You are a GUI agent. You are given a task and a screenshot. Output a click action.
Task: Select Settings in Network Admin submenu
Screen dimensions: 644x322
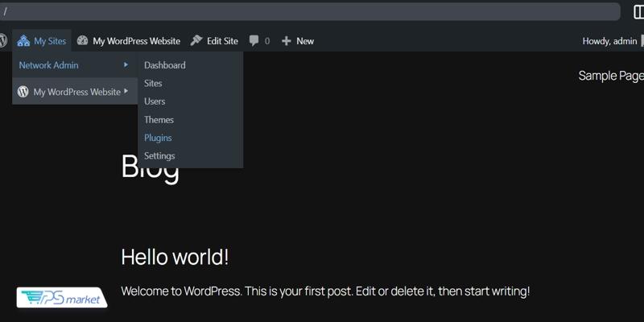point(159,156)
